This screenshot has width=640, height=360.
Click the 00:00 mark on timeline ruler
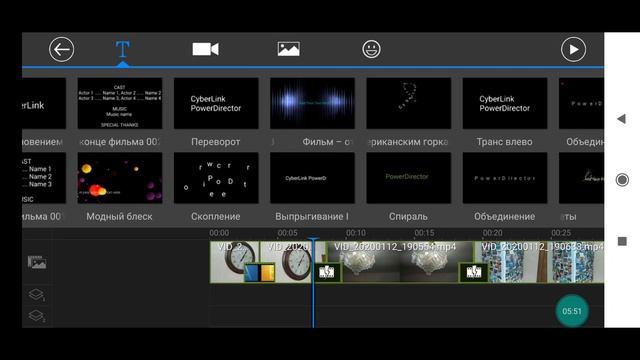219,233
